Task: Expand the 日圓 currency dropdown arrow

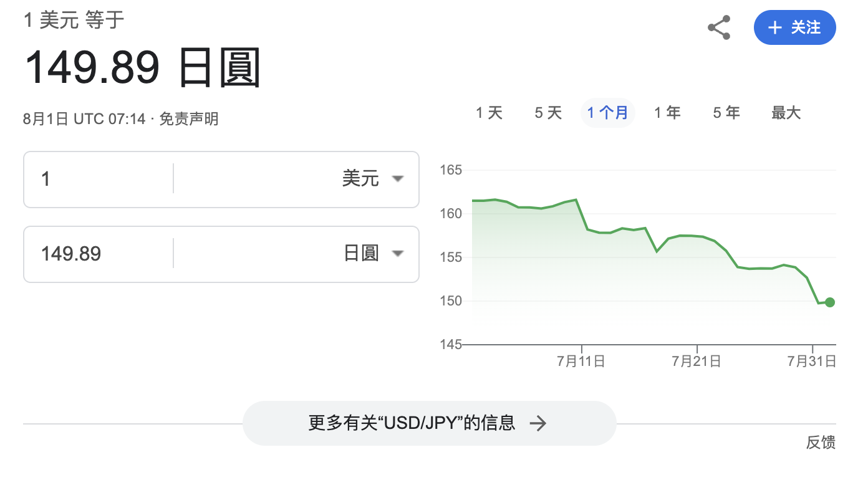Action: click(398, 254)
